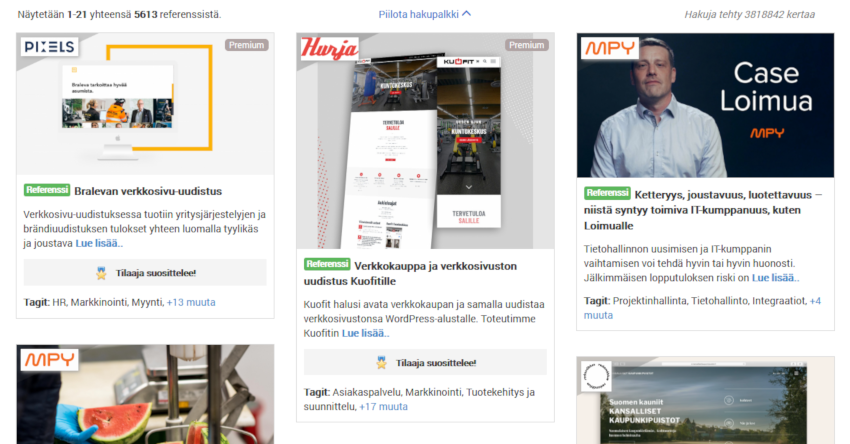Image resolution: width=850 pixels, height=444 pixels.
Task: Click Loimua description starting with Tietohallinnon uusimisen
Action: 691,263
